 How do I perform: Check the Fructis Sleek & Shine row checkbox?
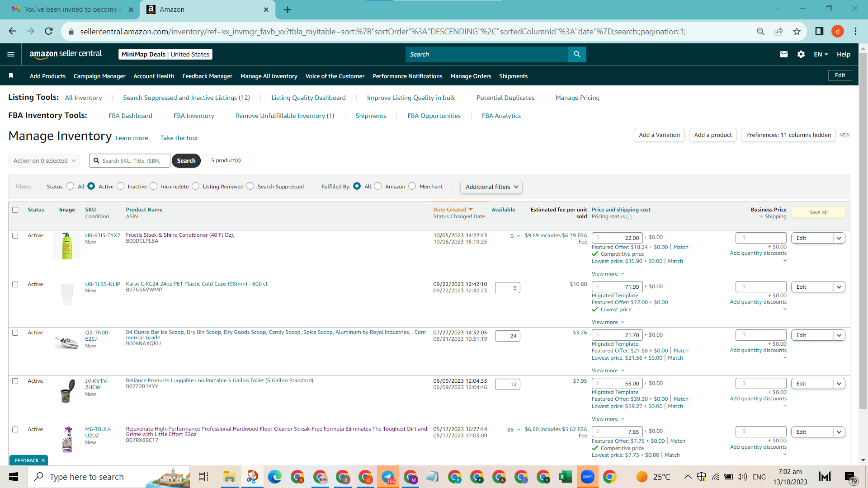(x=15, y=235)
